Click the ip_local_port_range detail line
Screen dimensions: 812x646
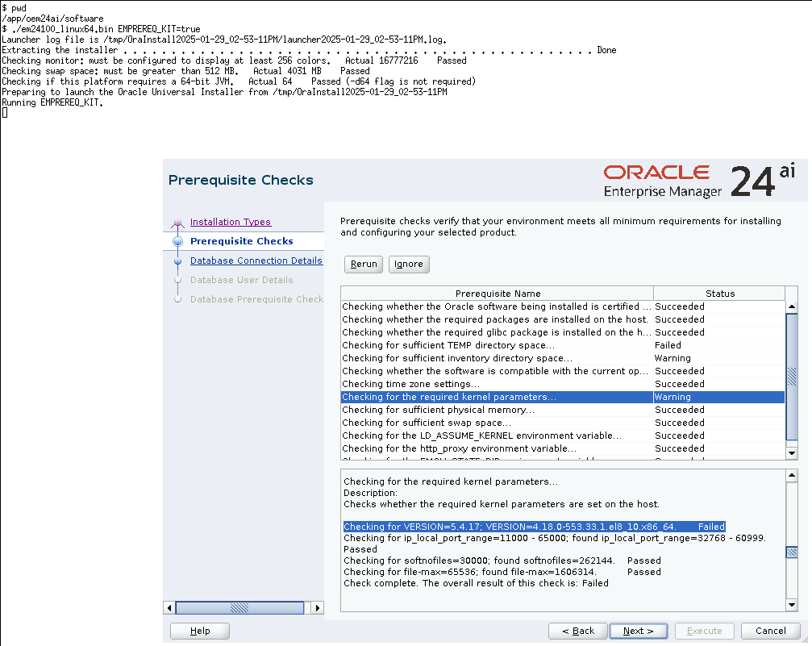pos(555,544)
